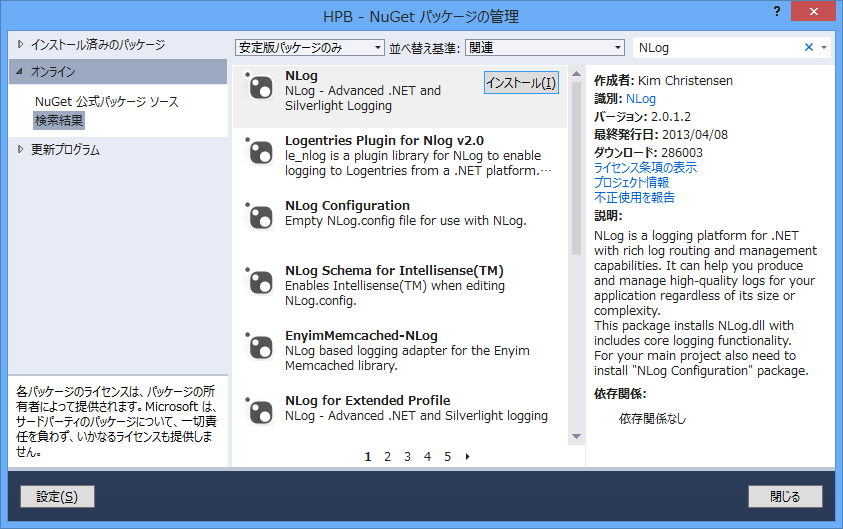Click the package list scroll down arrow
Viewport: 843px width, 529px height.
(576, 436)
